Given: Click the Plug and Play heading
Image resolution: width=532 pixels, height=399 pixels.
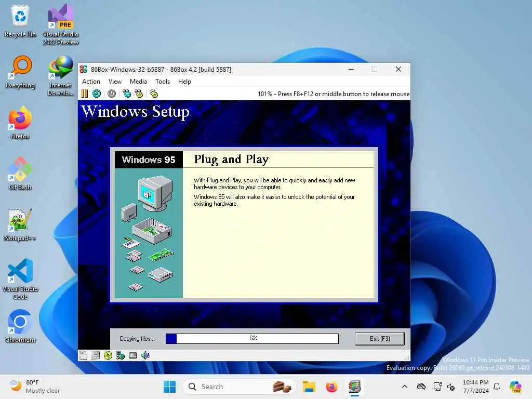Looking at the screenshot, I should pyautogui.click(x=231, y=159).
